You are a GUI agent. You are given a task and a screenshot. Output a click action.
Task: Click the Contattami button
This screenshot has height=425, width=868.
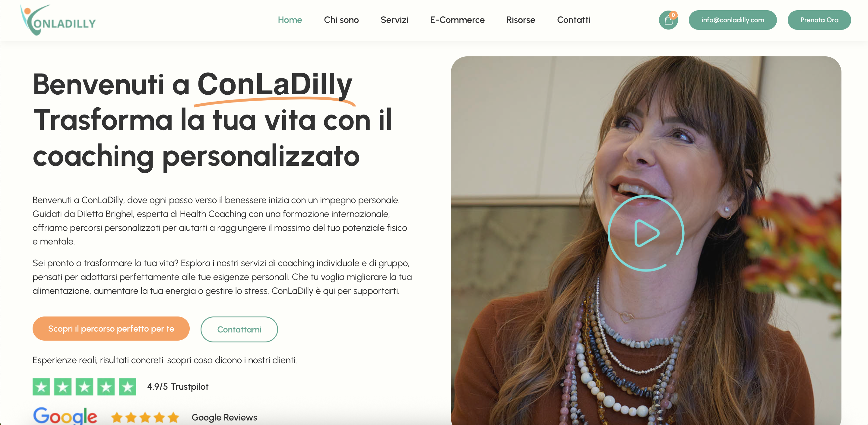(x=239, y=329)
